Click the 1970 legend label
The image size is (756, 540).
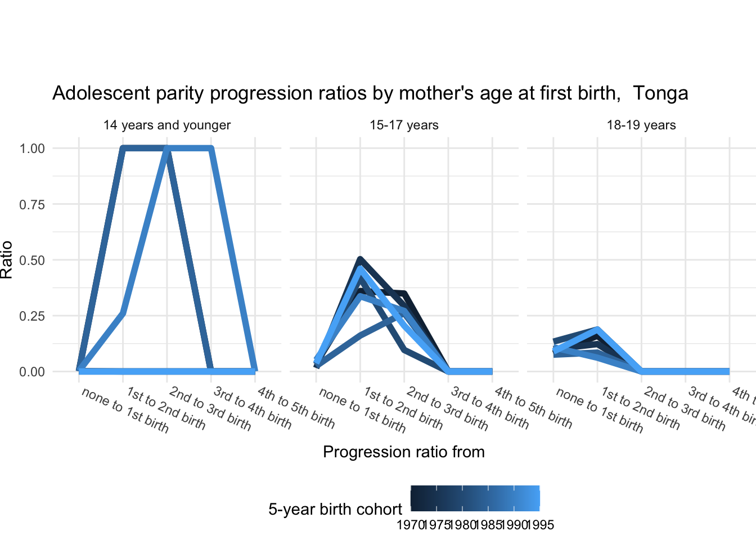pyautogui.click(x=410, y=525)
